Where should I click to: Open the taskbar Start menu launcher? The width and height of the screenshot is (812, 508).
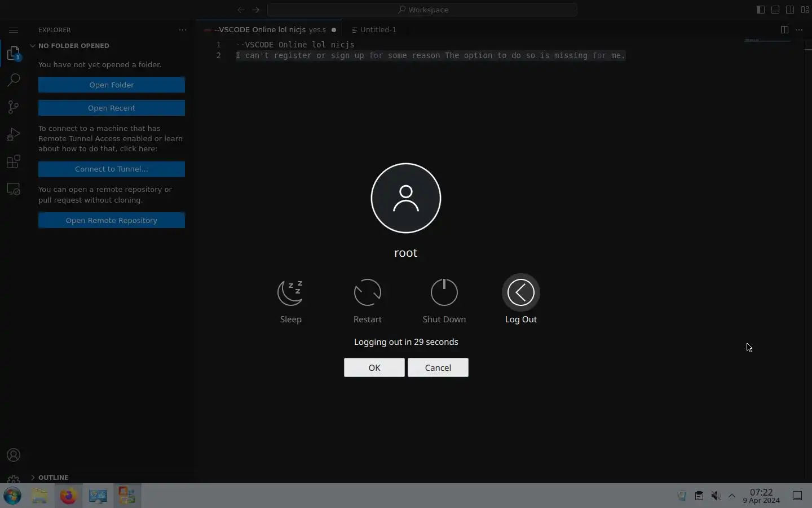tap(12, 496)
